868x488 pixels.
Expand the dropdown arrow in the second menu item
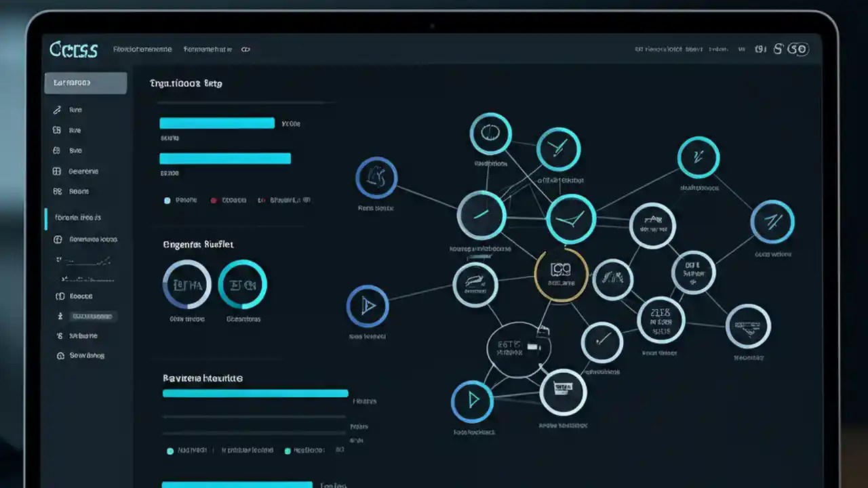pos(230,49)
